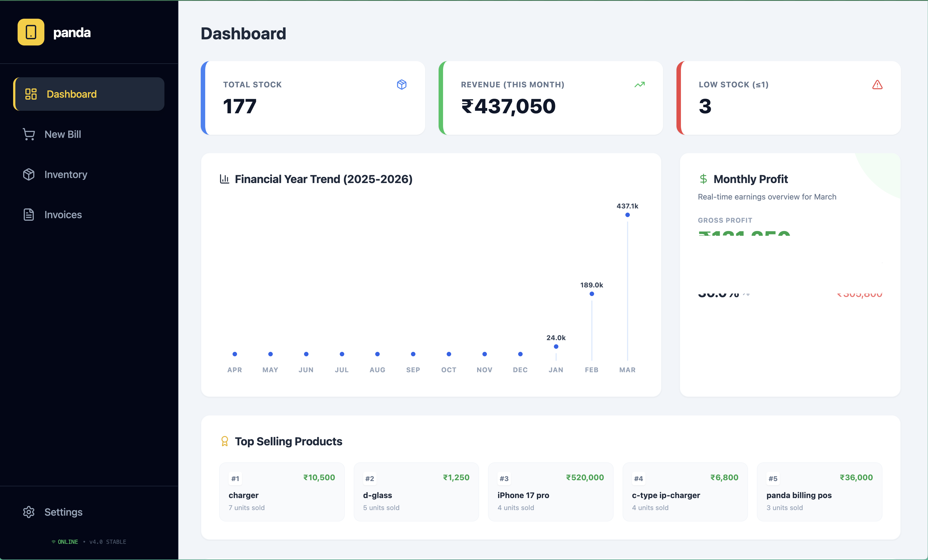Open the Invoices section from sidebar
Viewport: 928px width, 560px height.
pos(63,215)
